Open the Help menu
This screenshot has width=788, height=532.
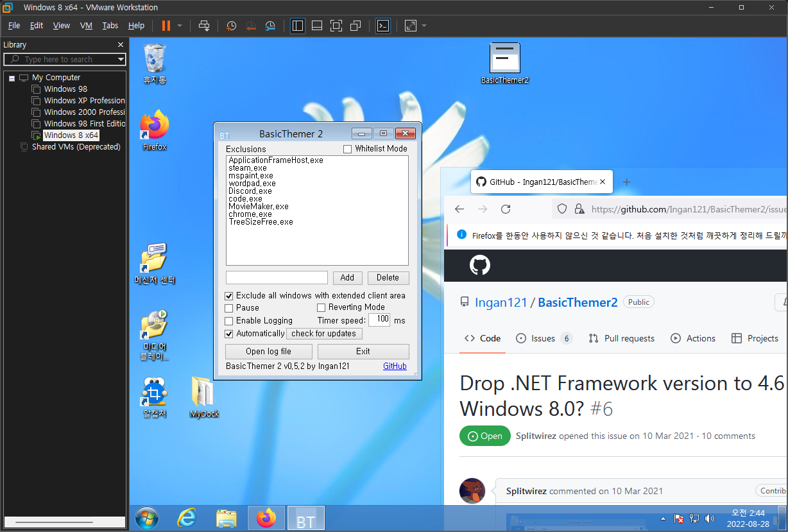137,26
